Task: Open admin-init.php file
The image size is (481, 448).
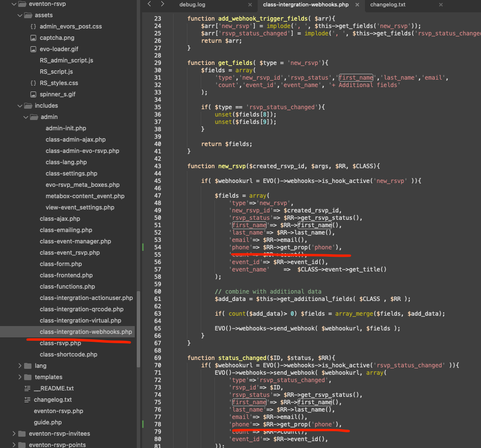Action: click(x=65, y=128)
